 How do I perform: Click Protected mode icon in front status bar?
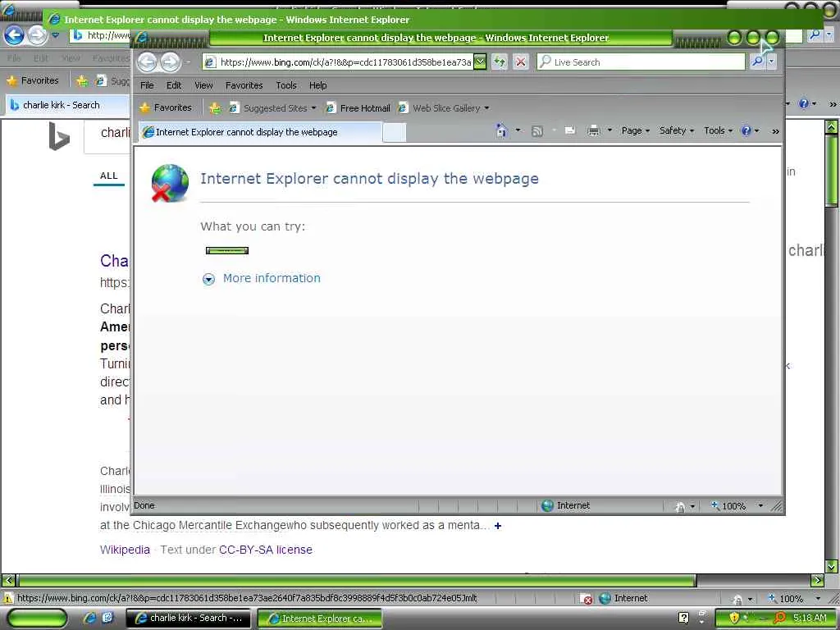click(680, 506)
